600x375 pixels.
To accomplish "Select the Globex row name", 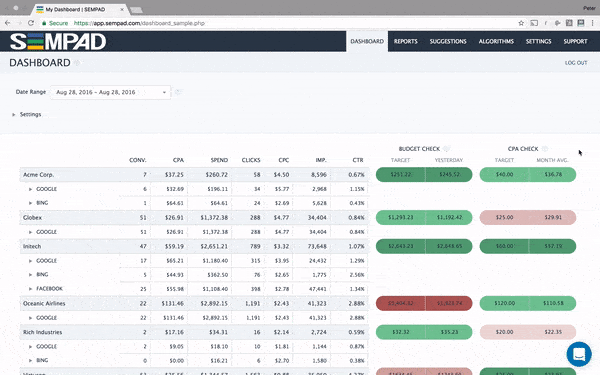I will (x=32, y=217).
